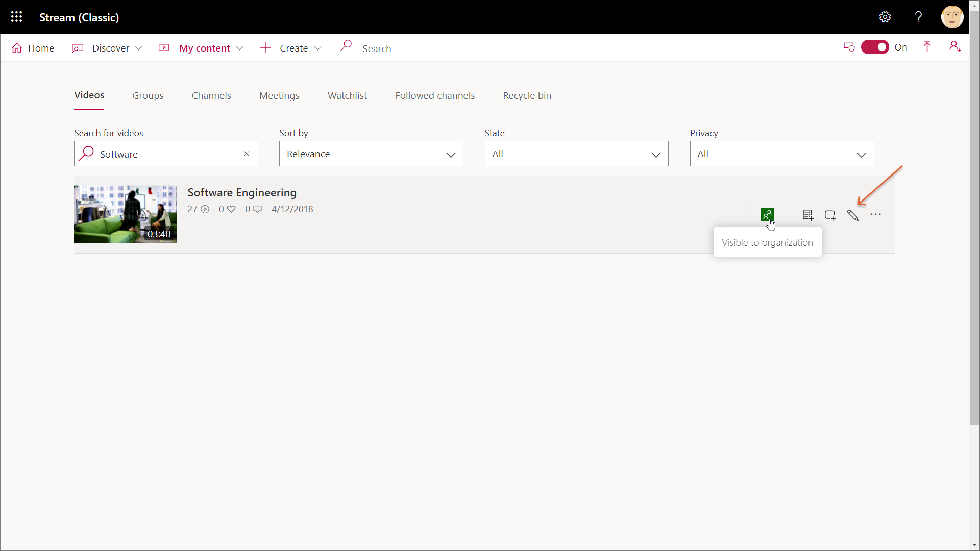Clear the Software search text
This screenshot has width=980, height=551.
pyautogui.click(x=247, y=154)
